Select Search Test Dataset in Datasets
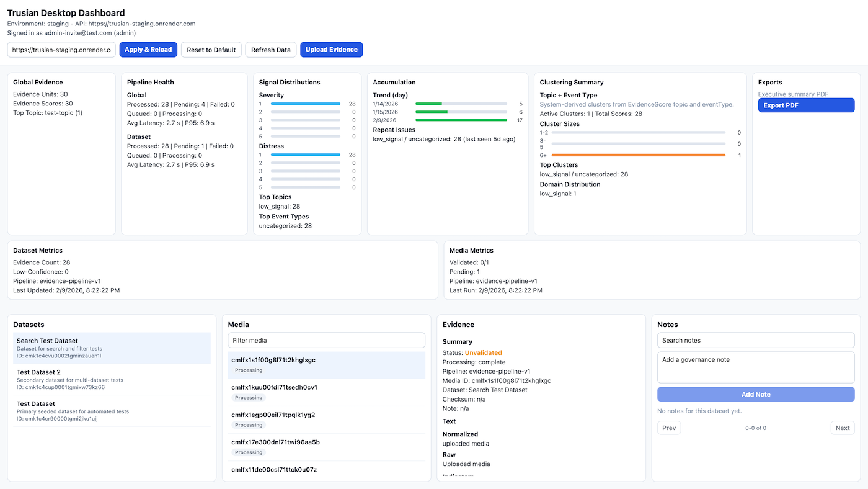Viewport: 868px width, 489px height. [112, 348]
